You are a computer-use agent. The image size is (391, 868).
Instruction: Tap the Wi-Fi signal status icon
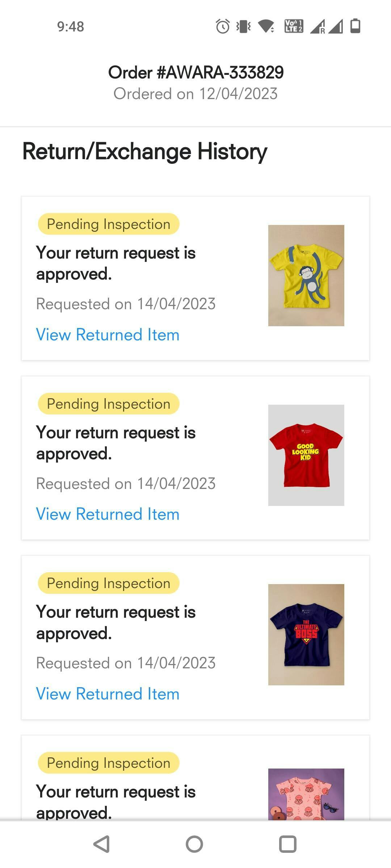266,26
